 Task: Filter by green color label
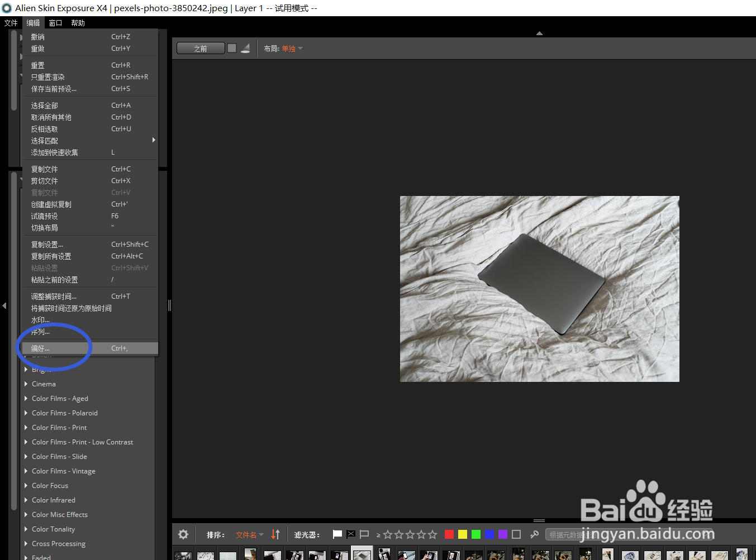tap(476, 534)
